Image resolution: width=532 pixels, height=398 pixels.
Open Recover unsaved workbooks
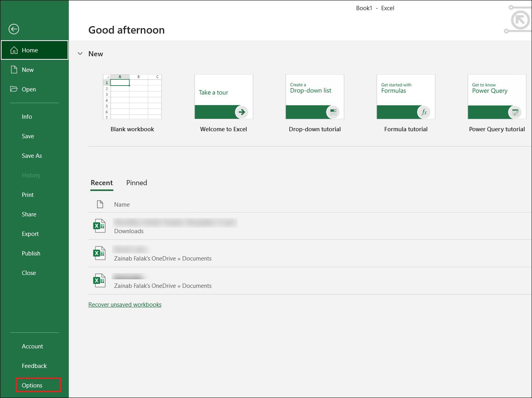[x=125, y=304]
